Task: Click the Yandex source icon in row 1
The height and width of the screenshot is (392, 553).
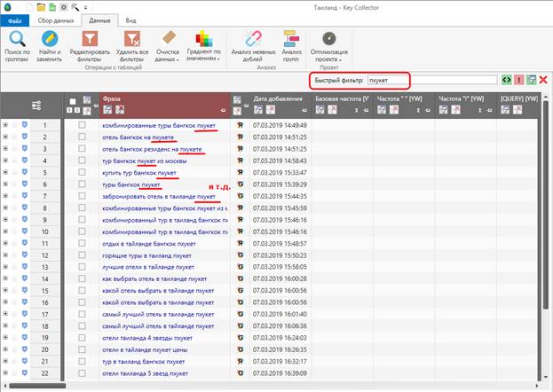Action: click(241, 125)
